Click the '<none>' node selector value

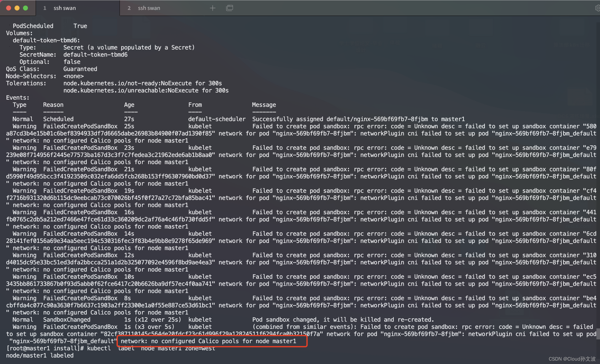[73, 76]
